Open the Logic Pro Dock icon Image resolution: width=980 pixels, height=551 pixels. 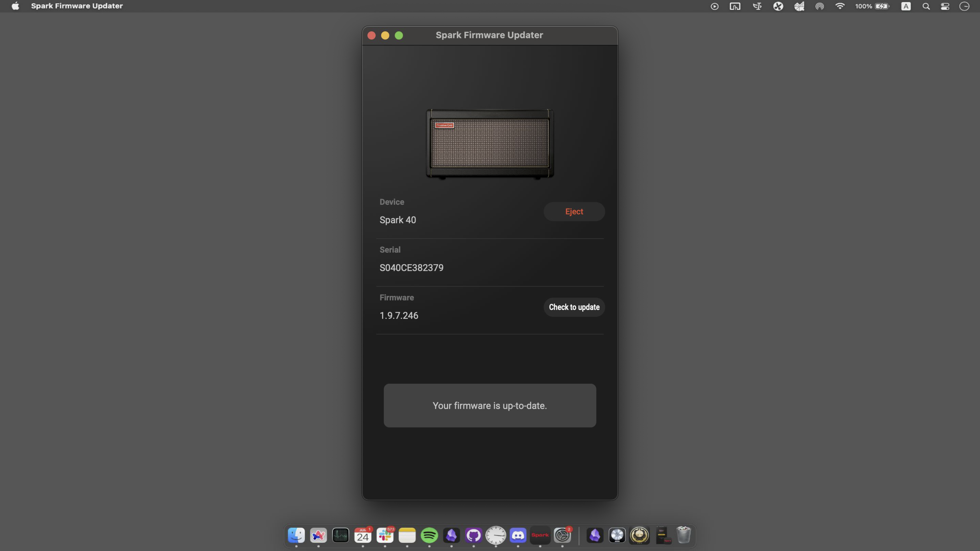click(x=617, y=535)
